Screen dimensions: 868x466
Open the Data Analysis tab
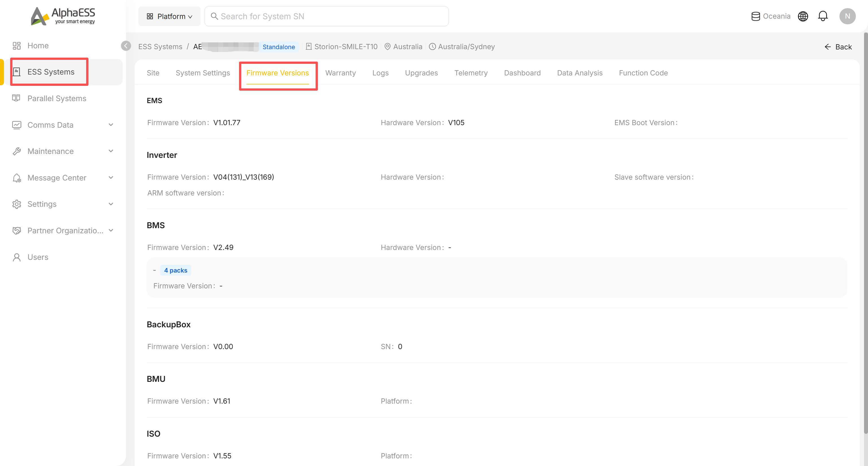[580, 73]
